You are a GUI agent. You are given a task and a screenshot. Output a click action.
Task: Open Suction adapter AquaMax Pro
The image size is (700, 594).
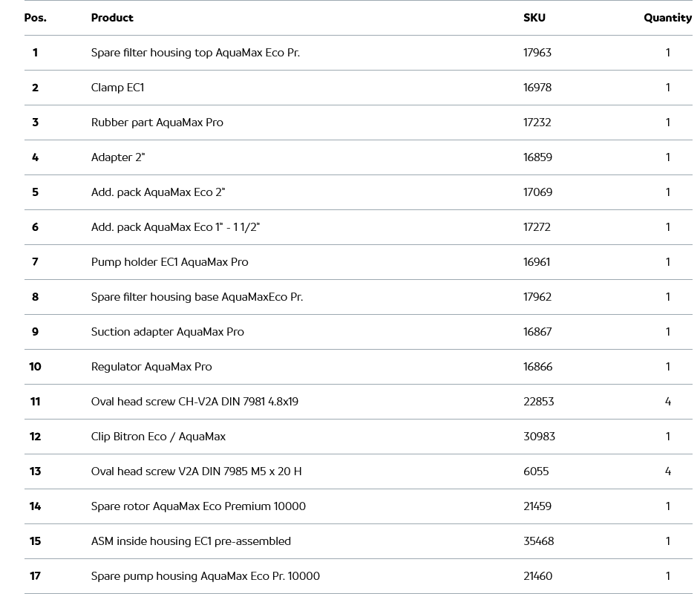167,332
